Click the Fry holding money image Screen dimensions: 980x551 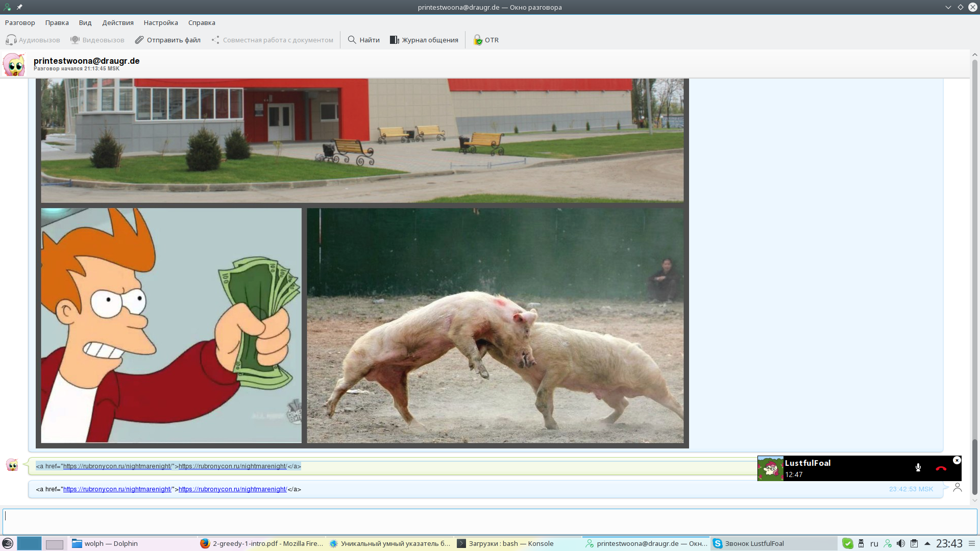[171, 325]
